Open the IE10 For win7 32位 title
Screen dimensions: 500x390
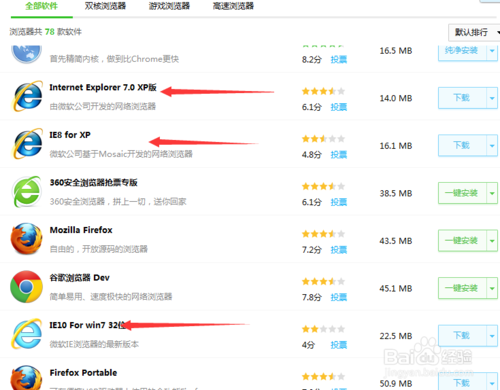(87, 325)
